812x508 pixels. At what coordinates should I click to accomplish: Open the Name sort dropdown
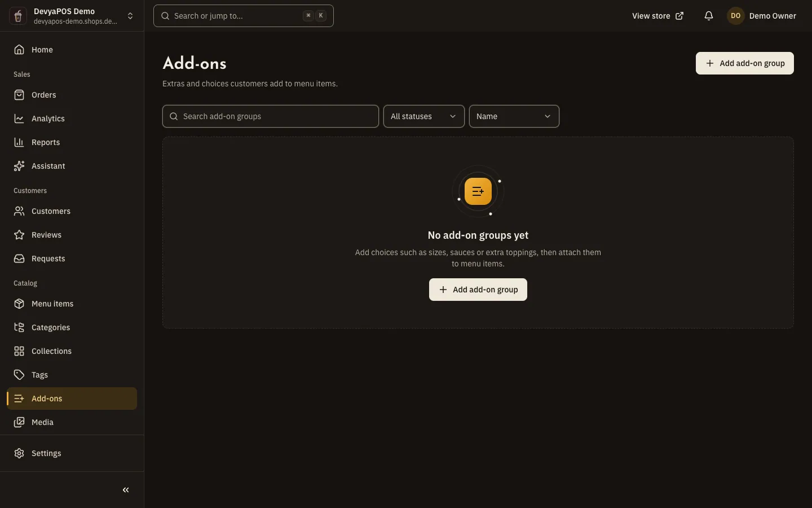(x=514, y=116)
